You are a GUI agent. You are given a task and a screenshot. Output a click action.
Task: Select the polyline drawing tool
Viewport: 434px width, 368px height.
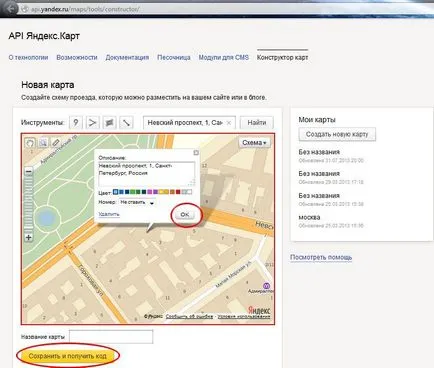[92, 123]
